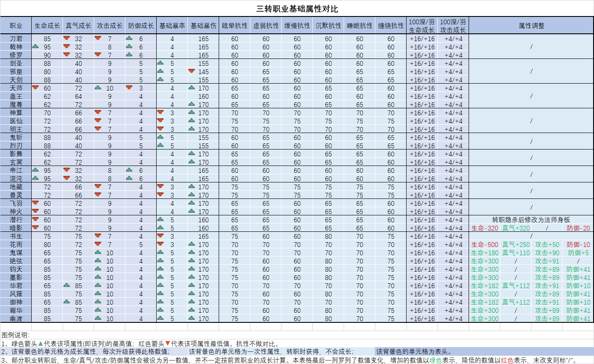
Task: Click the green up arrow in 御神's 真气成长 cell
Action: [66, 302]
